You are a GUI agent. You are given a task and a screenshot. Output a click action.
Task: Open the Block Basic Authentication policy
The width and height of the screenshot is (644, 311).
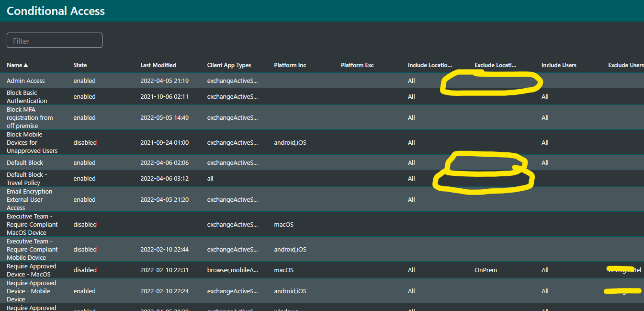click(27, 96)
